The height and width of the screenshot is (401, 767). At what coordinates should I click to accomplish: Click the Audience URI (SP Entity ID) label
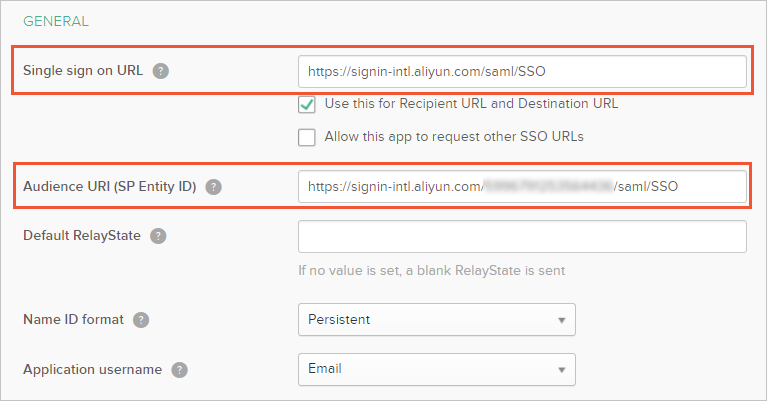[110, 186]
